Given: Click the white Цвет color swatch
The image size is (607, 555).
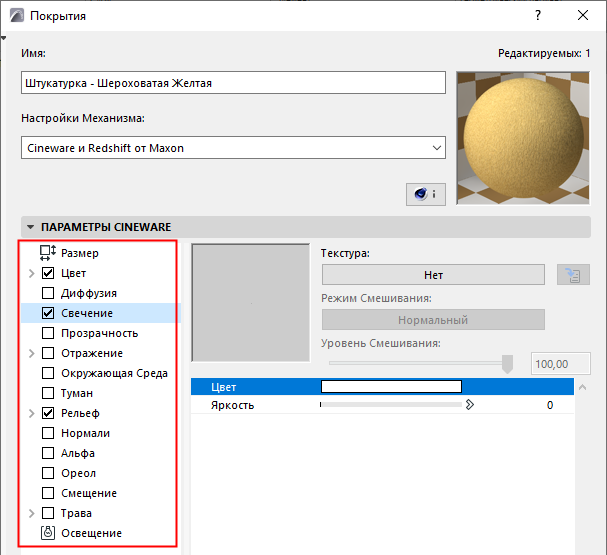Looking at the screenshot, I should pos(391,386).
